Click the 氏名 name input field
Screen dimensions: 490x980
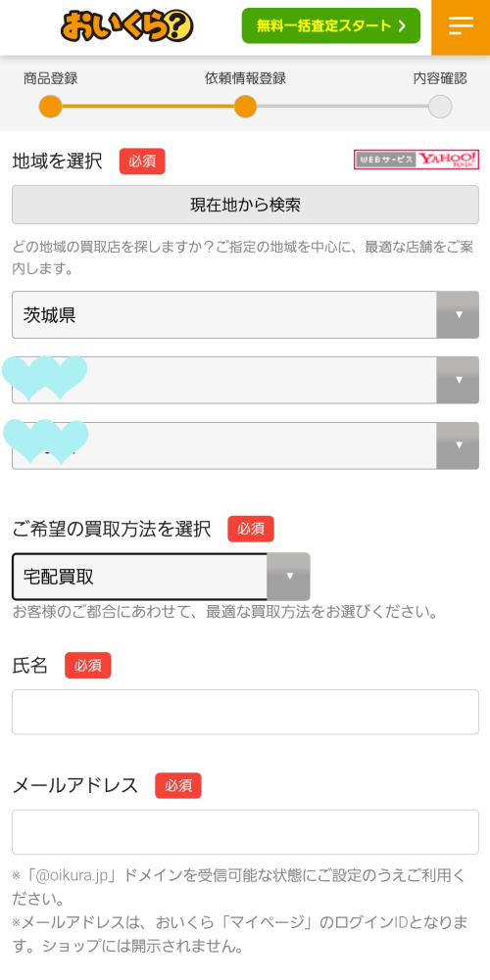(245, 712)
